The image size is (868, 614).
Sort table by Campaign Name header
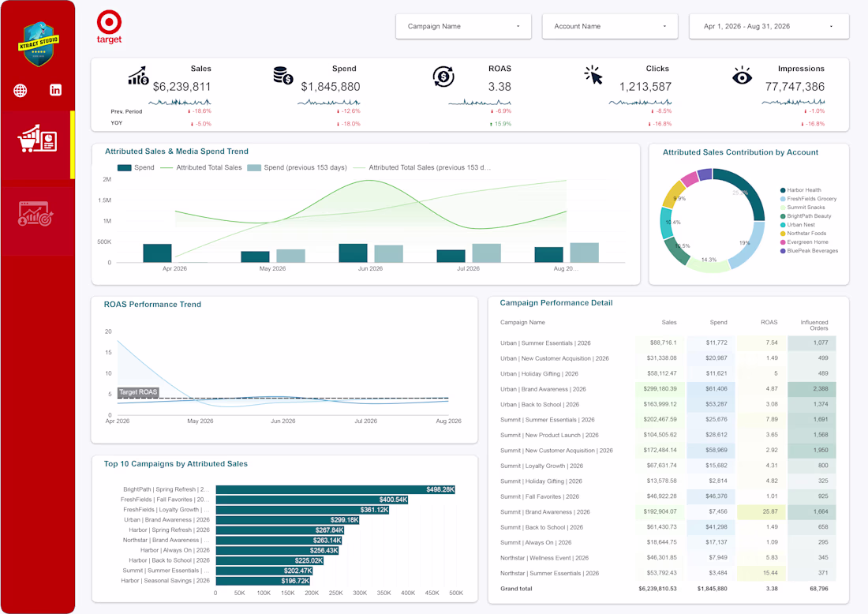coord(522,322)
